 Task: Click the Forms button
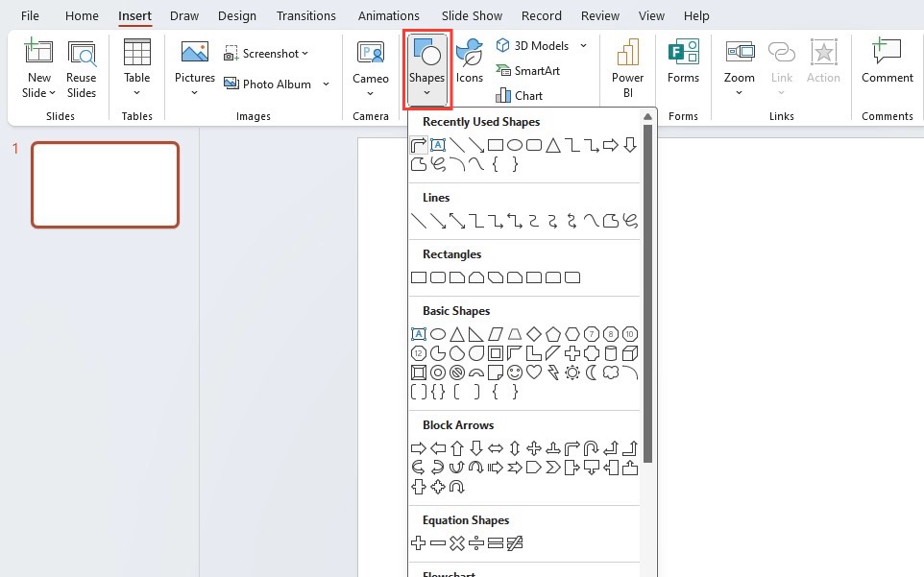coord(683,61)
